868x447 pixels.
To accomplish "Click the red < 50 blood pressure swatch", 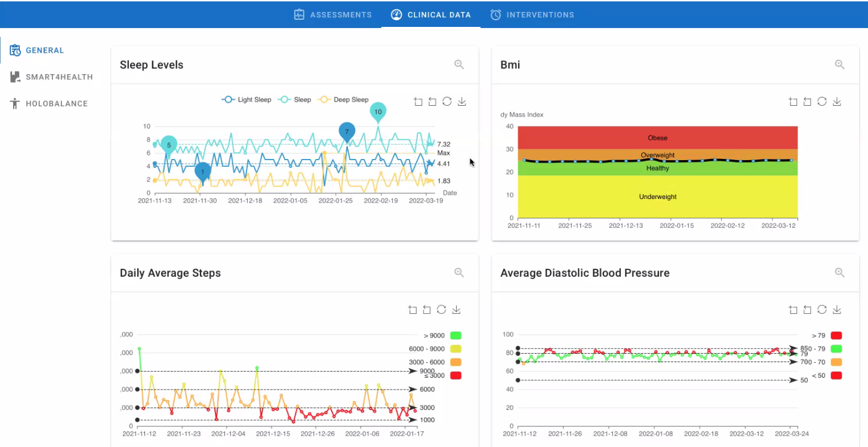I will pyautogui.click(x=836, y=375).
